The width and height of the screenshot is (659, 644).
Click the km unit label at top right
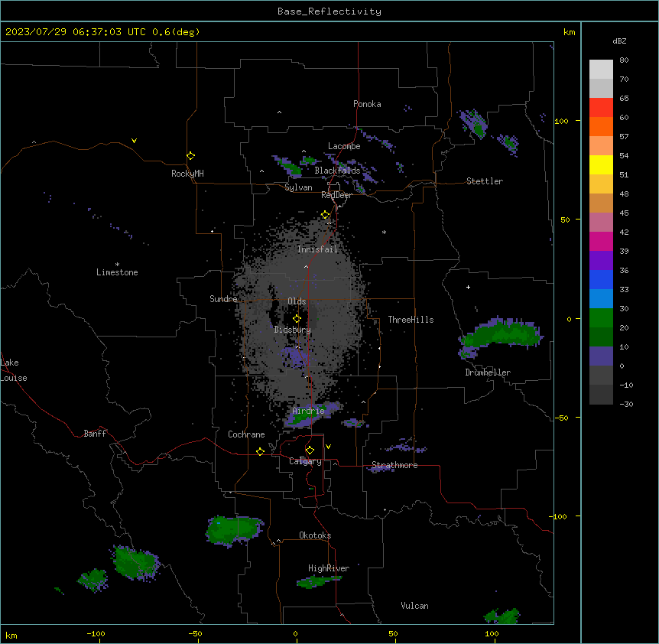coord(569,32)
